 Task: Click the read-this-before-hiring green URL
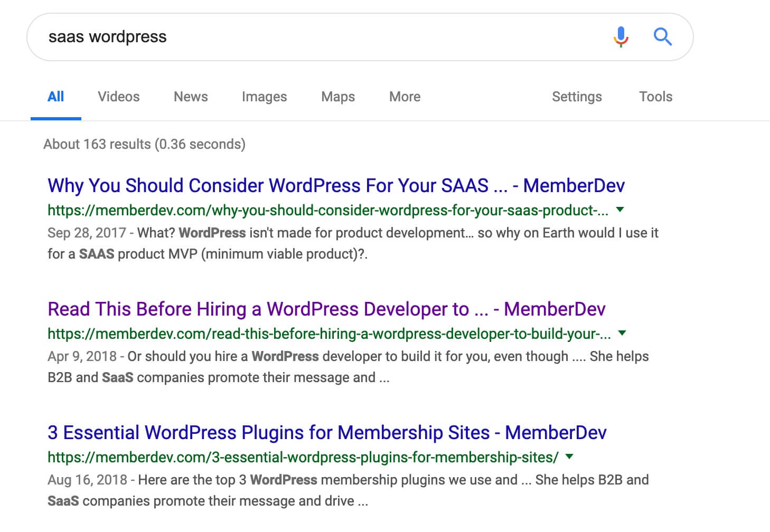pyautogui.click(x=329, y=334)
